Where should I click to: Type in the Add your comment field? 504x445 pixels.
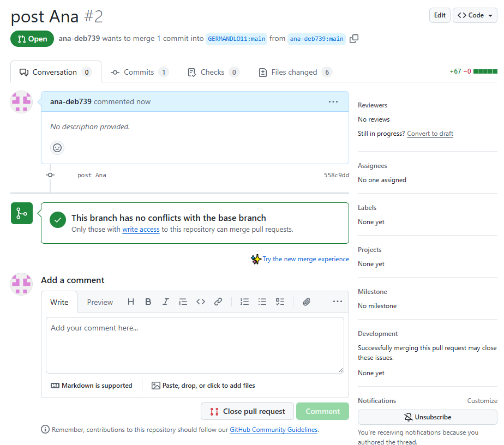195,345
